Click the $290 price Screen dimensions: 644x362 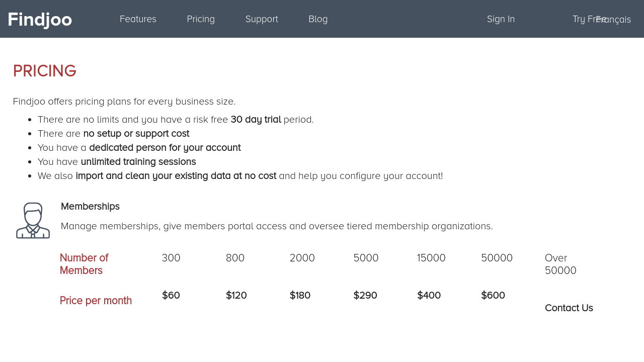(365, 295)
